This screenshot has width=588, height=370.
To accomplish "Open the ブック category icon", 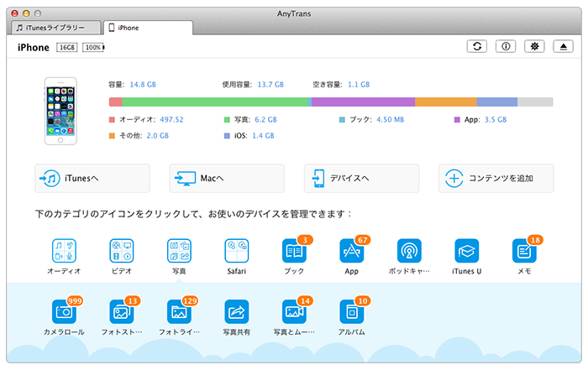I will pyautogui.click(x=294, y=251).
